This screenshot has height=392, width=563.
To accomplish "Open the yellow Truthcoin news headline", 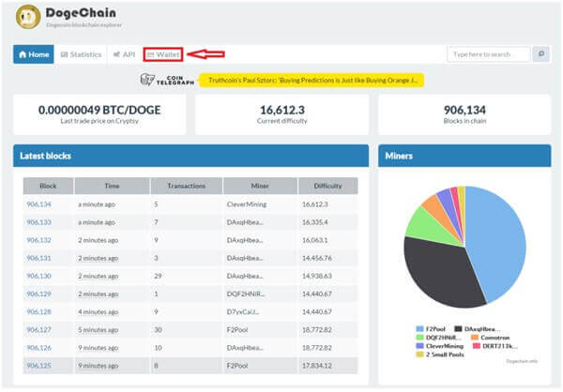I will (311, 81).
